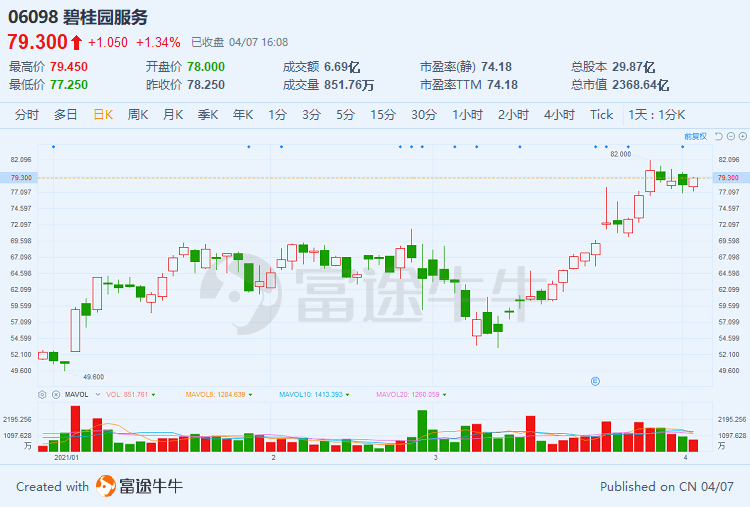Click the Created with footer text
750x507 pixels.
click(x=53, y=487)
